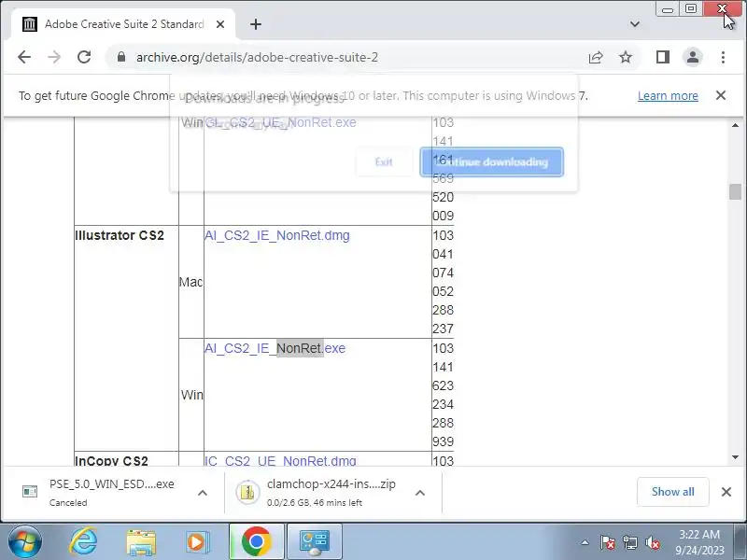Close the downloads shelf
This screenshot has height=560, width=747.
pos(726,492)
